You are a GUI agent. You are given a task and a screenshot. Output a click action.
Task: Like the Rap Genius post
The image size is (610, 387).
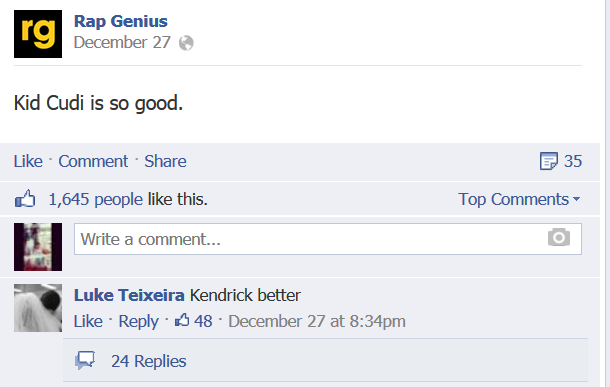tap(28, 161)
